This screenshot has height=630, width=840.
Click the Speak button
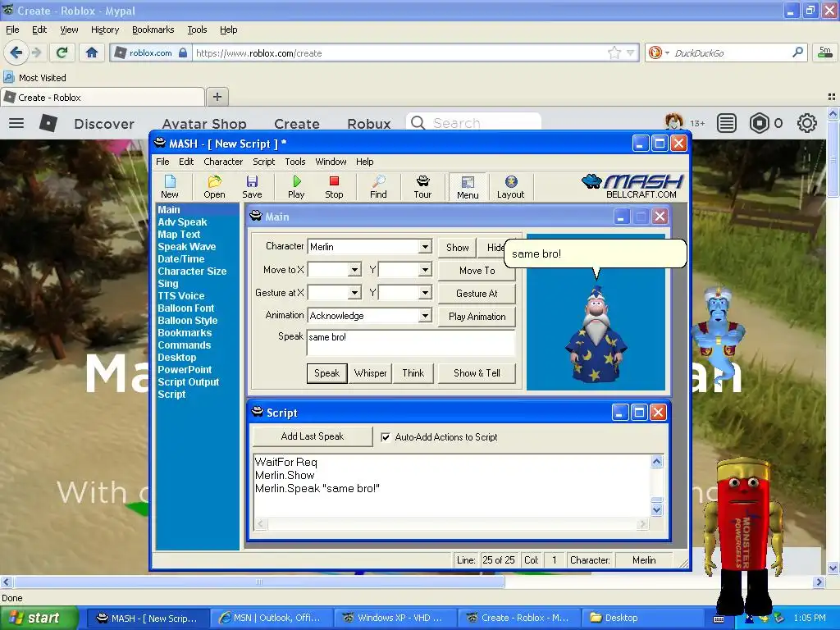pyautogui.click(x=326, y=373)
